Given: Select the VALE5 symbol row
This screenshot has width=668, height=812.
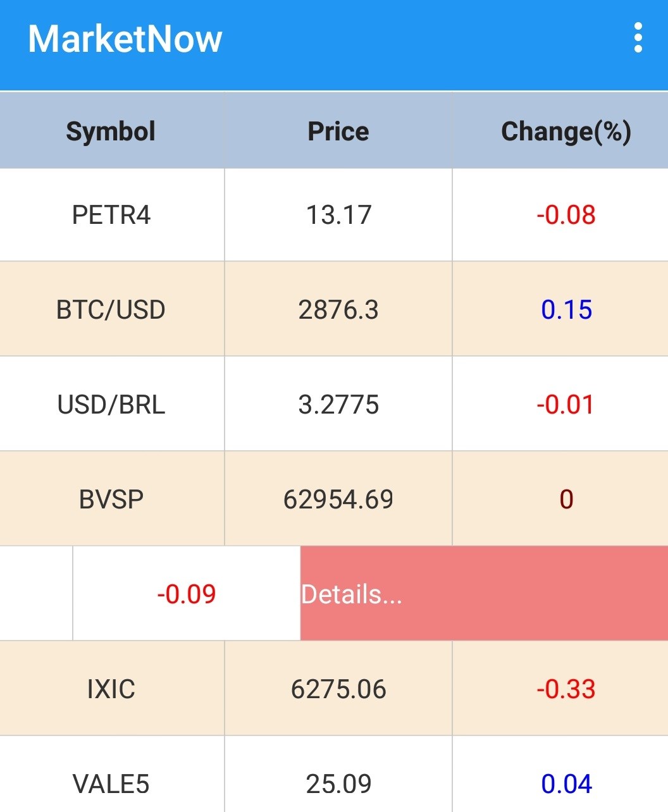Looking at the screenshot, I should pyautogui.click(x=111, y=784).
